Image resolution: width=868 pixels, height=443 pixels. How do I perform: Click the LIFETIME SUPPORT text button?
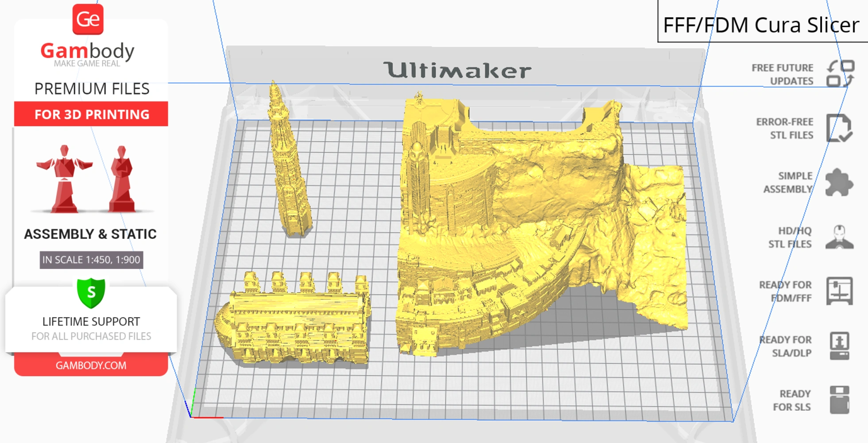[91, 322]
